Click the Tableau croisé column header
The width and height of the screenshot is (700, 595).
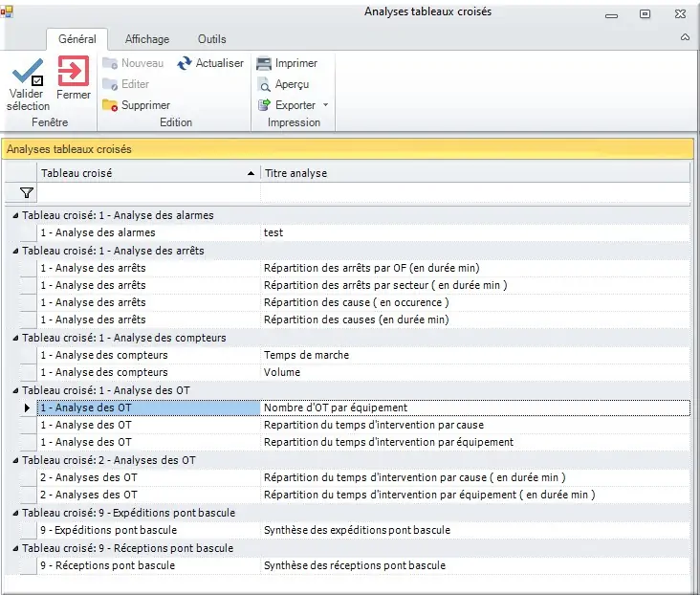[148, 173]
